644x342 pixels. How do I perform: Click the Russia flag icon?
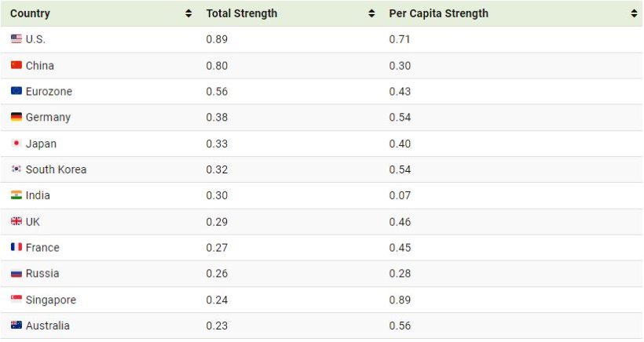click(16, 274)
